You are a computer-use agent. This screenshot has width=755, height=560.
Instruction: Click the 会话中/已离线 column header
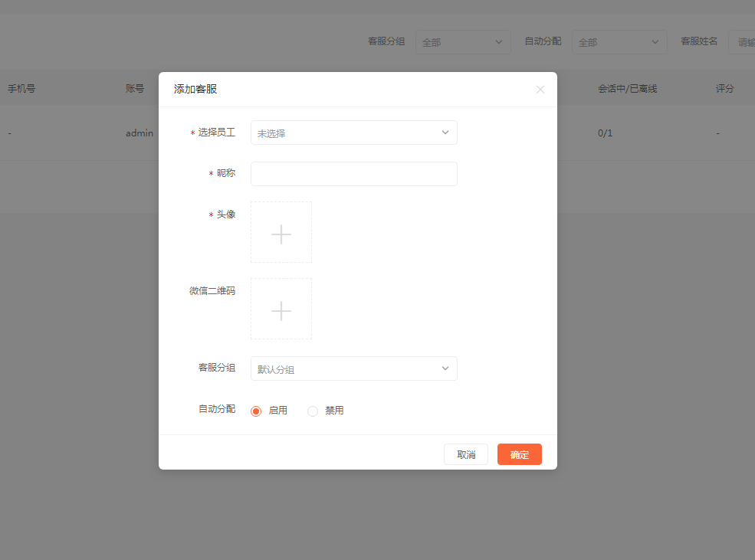[x=628, y=89]
